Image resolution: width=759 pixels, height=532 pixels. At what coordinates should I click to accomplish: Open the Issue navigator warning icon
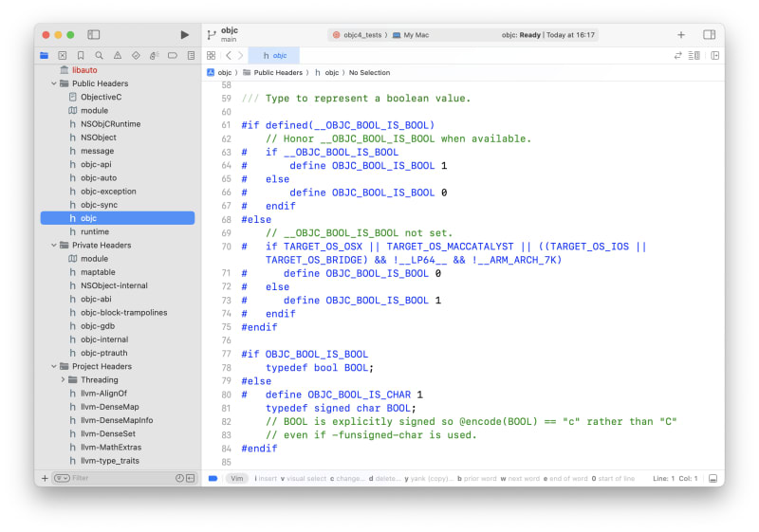coord(118,56)
